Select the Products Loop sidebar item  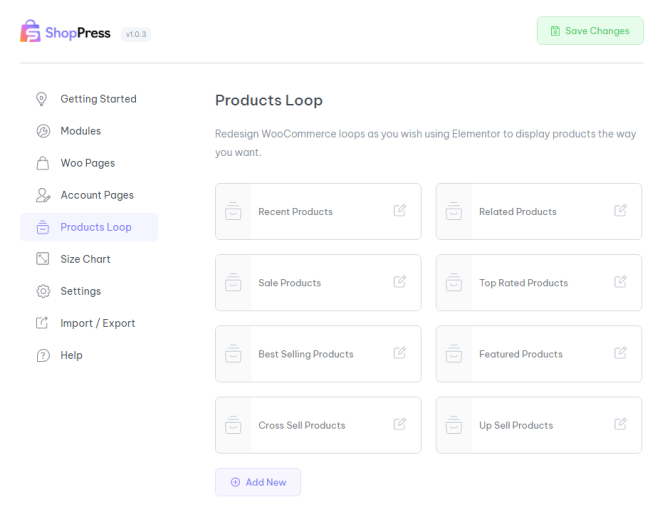pyautogui.click(x=89, y=227)
